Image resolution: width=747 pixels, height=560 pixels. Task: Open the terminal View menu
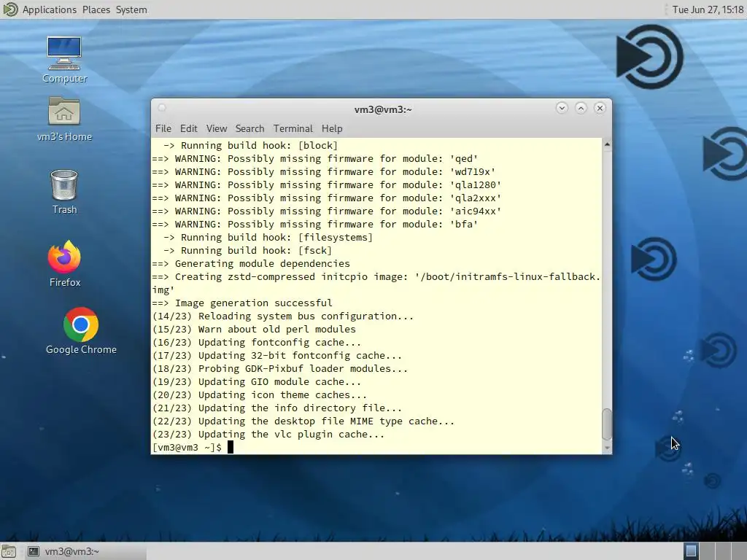coord(216,128)
